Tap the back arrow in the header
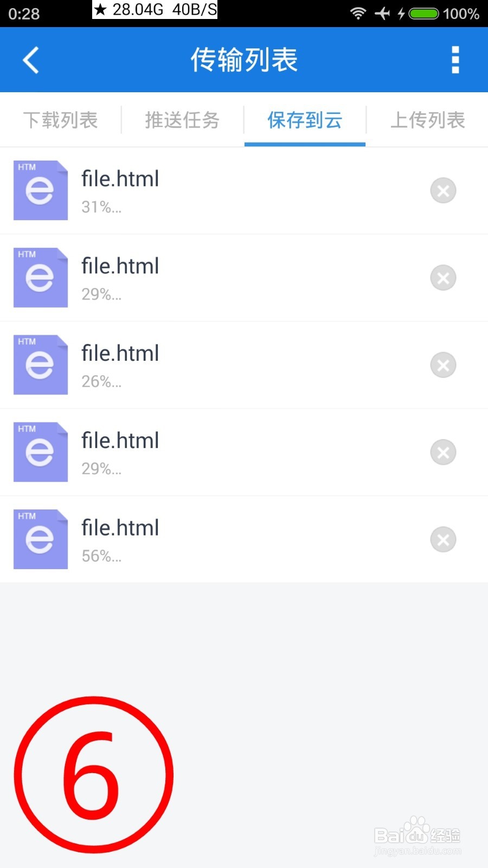This screenshot has width=488, height=868. [x=31, y=60]
